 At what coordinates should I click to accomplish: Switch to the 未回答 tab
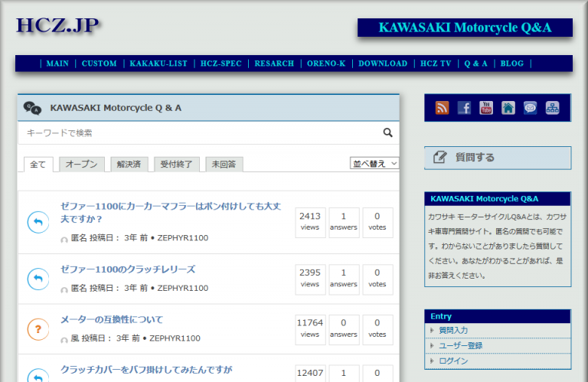click(x=224, y=164)
